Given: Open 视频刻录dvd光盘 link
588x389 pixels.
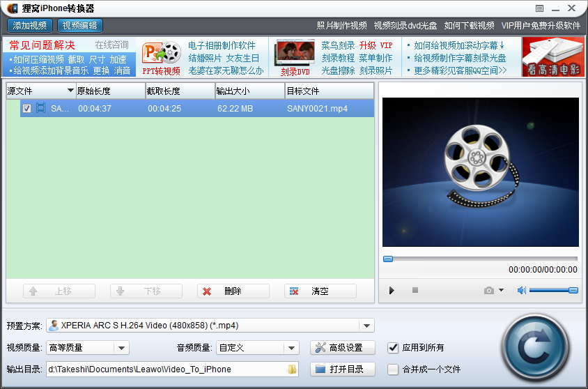Looking at the screenshot, I should [x=405, y=26].
